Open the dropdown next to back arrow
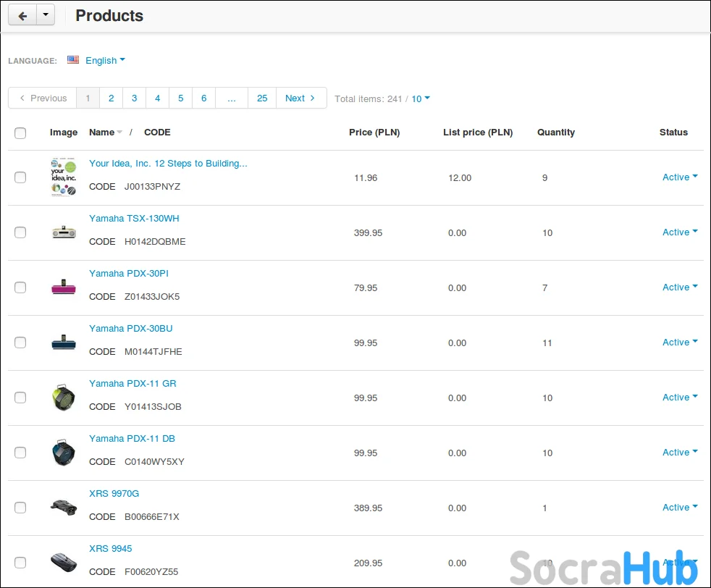This screenshot has width=711, height=588. coord(46,16)
